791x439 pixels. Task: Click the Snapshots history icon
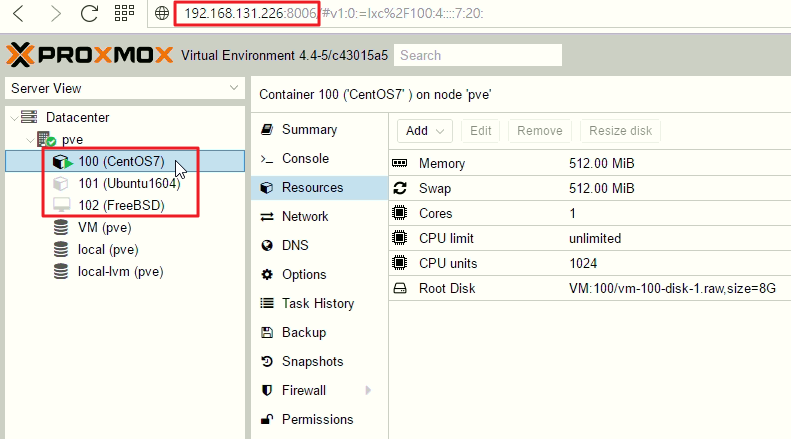point(267,361)
